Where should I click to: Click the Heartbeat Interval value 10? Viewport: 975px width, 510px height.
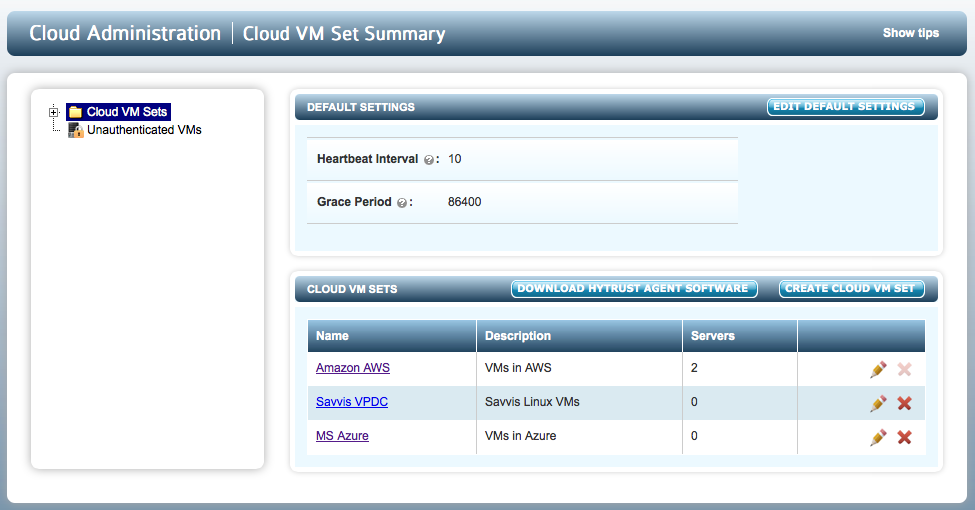click(455, 159)
